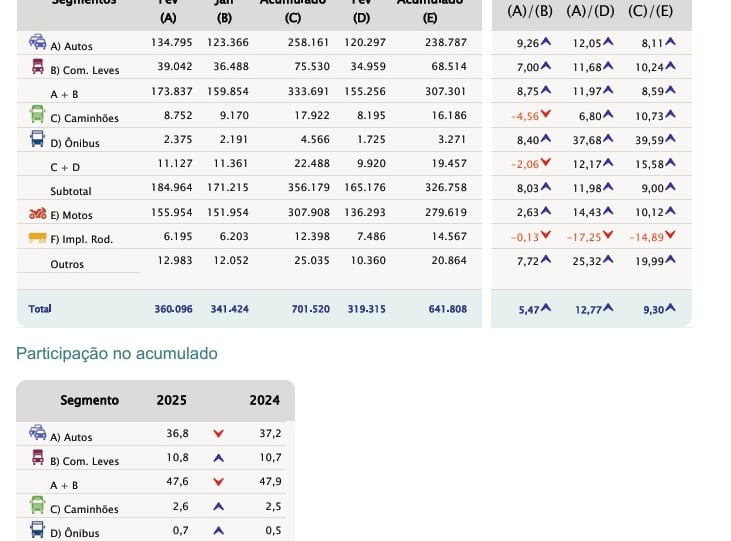
Task: Click the red down arrow next to -0,13
Action: point(545,235)
